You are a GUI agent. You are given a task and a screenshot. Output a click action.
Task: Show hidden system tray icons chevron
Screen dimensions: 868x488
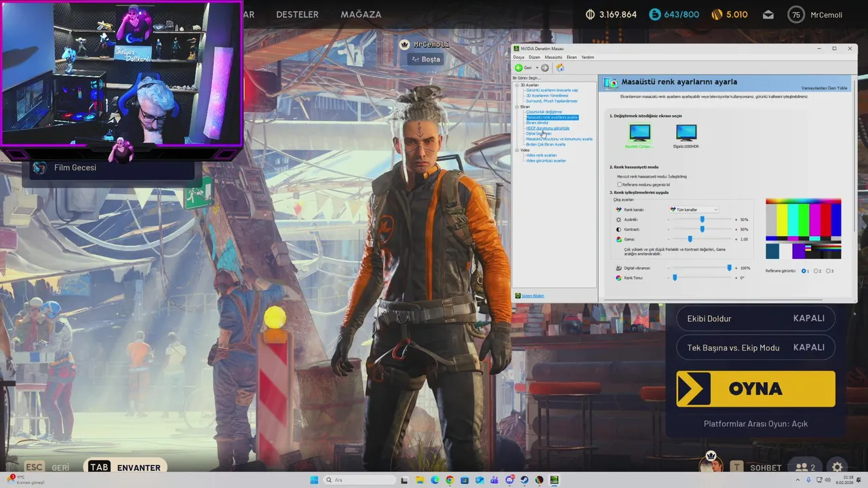797,480
